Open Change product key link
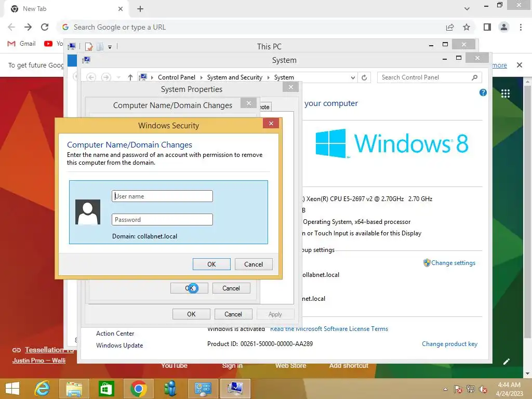532x399 pixels. tap(449, 344)
